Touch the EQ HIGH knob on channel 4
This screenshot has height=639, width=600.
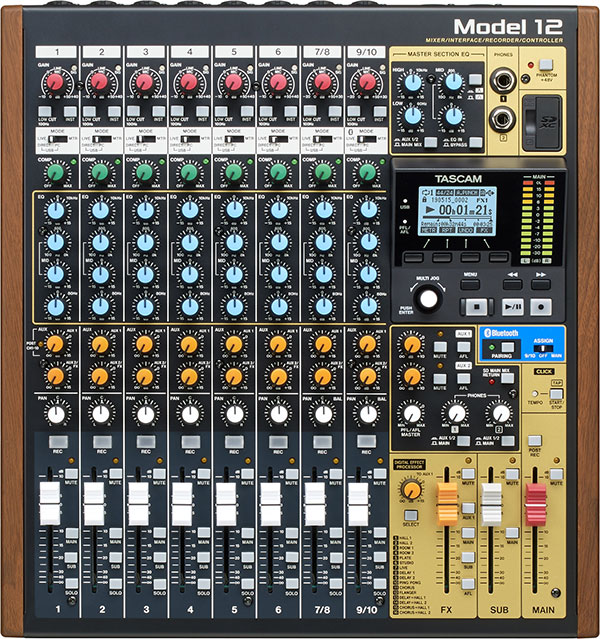190,210
